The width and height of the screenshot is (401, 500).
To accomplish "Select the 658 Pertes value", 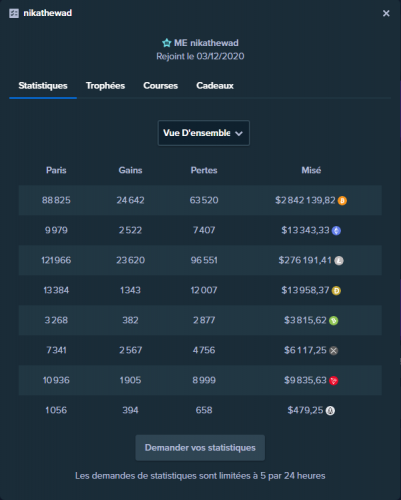I will (x=204, y=410).
